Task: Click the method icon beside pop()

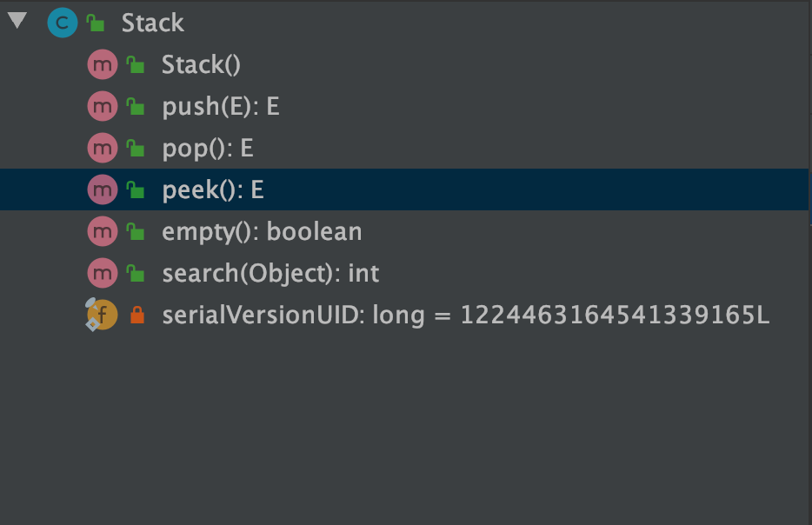Action: pos(102,148)
